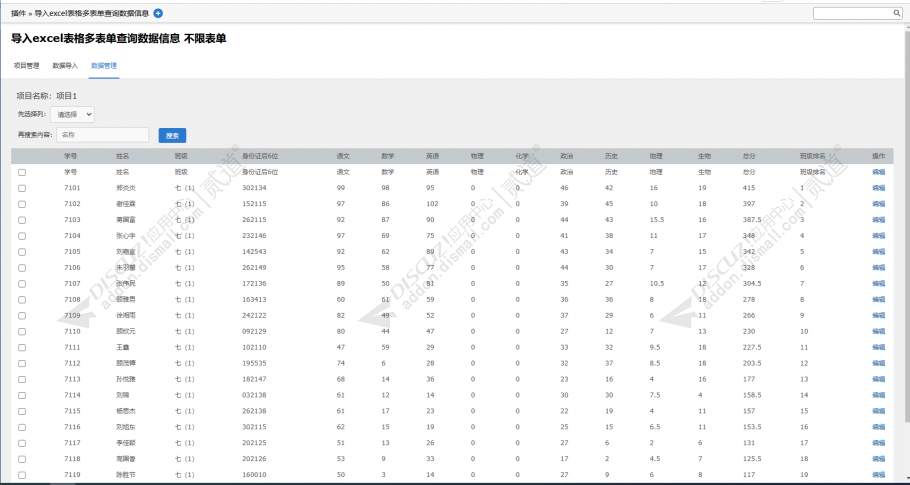Switch to the 数据导入 tab
910x485 pixels.
tap(65, 66)
